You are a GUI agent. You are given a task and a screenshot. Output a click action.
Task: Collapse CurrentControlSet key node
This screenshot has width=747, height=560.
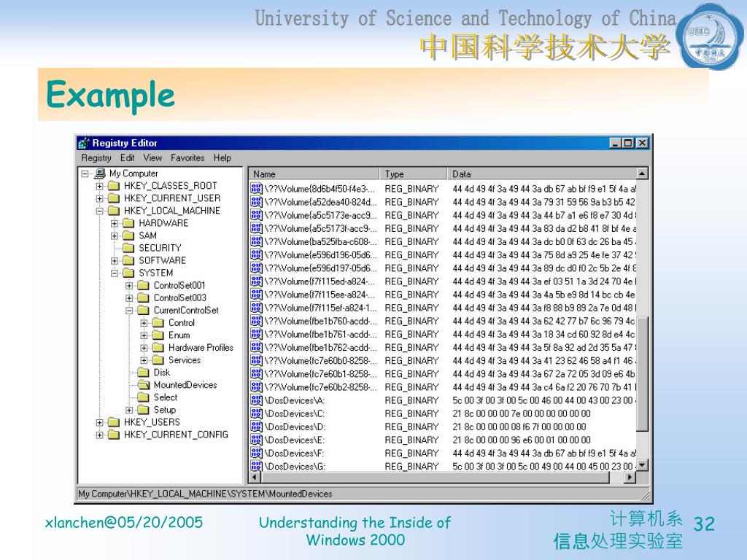coord(129,311)
